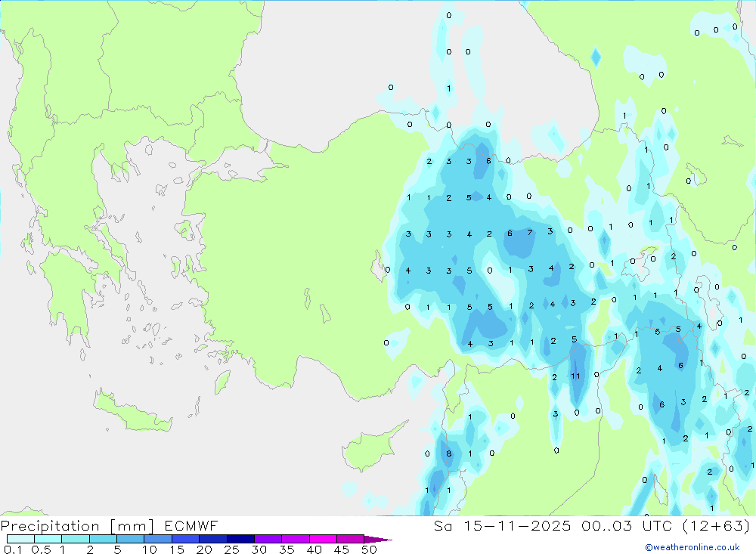Click the '40' legend scale label

[x=314, y=549]
